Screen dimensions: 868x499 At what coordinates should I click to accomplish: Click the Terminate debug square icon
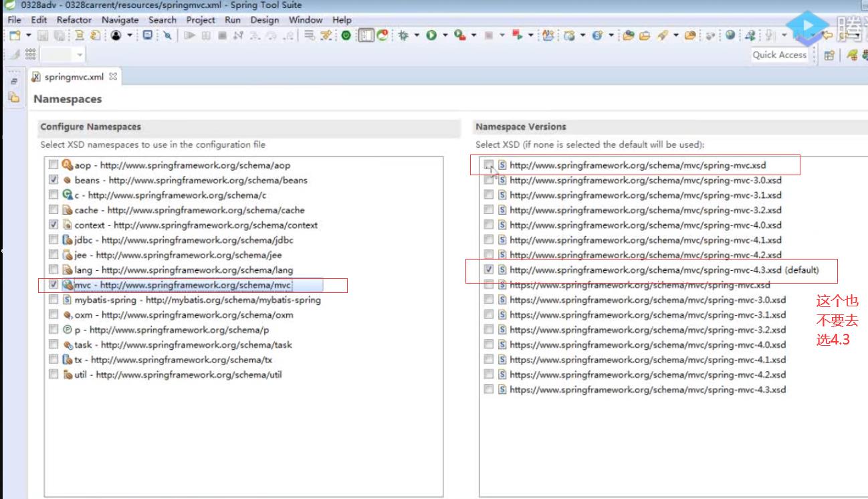click(222, 35)
